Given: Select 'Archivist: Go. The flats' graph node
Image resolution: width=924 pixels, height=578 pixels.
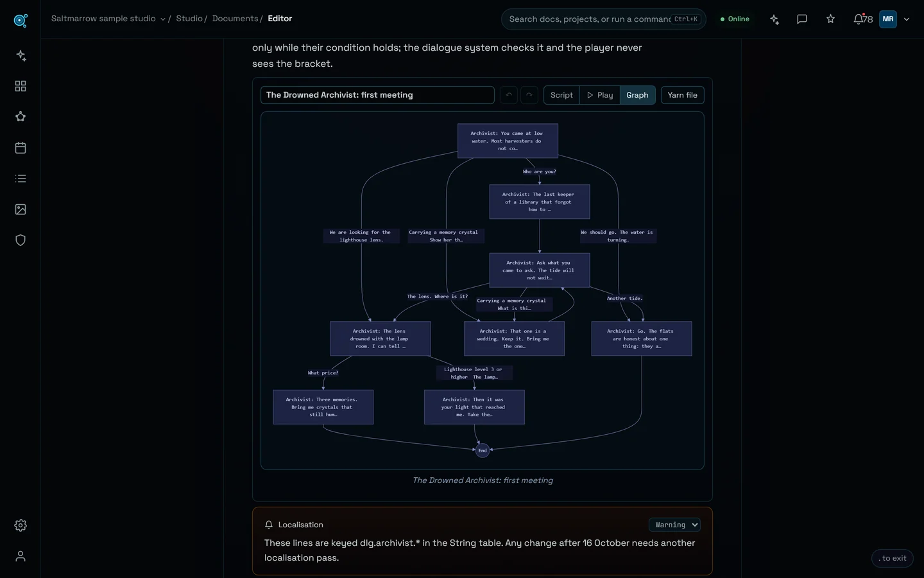Looking at the screenshot, I should click(x=642, y=338).
